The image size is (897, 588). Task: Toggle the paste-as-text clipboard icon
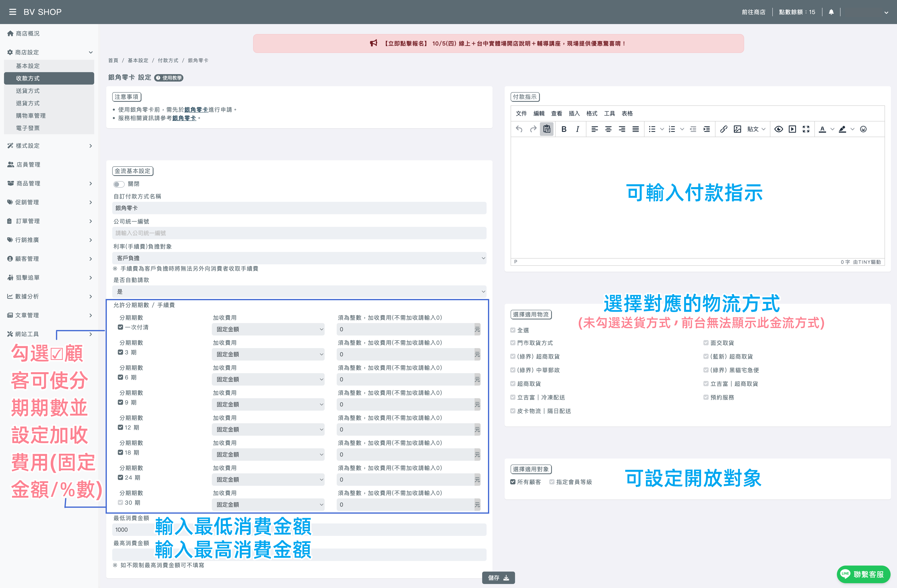[x=547, y=129]
